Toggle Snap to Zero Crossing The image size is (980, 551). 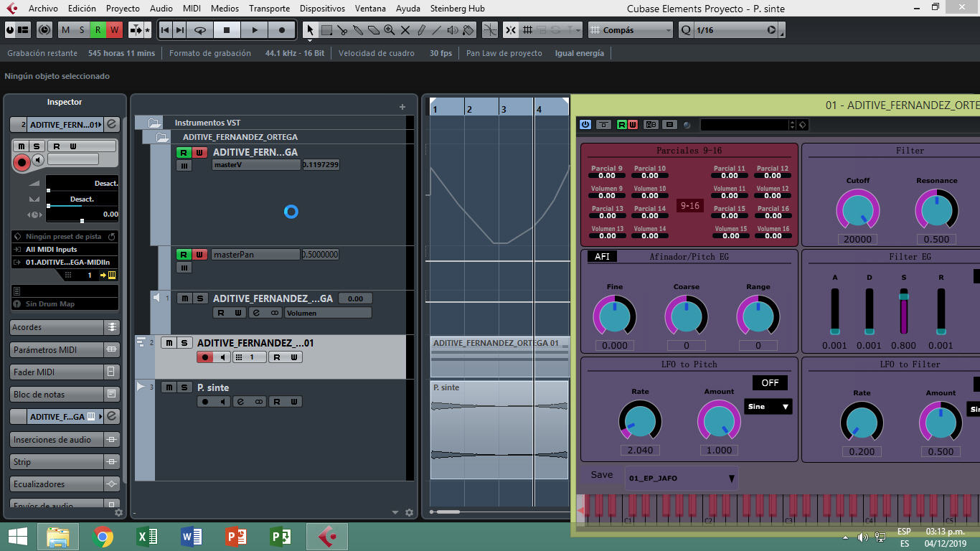coord(490,30)
